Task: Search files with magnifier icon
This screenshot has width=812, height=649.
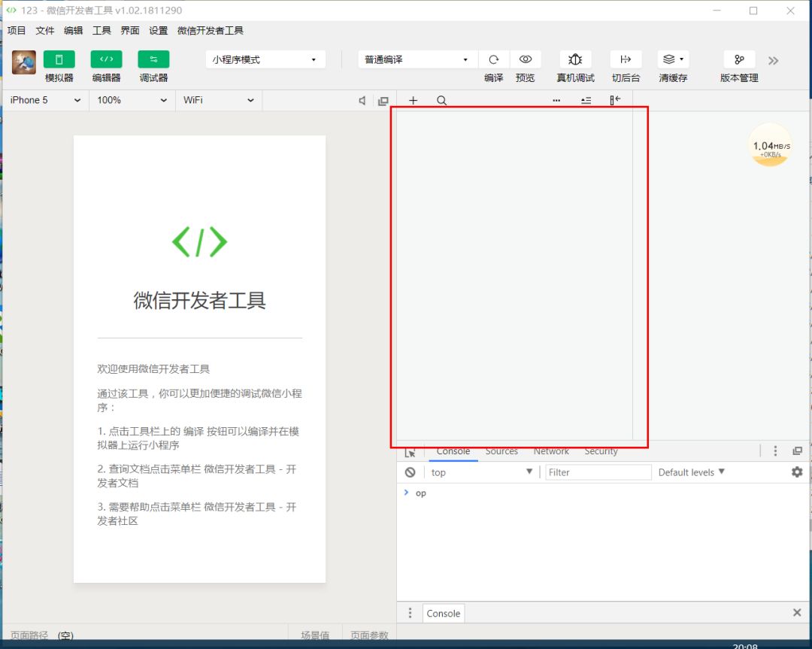Action: coord(441,101)
